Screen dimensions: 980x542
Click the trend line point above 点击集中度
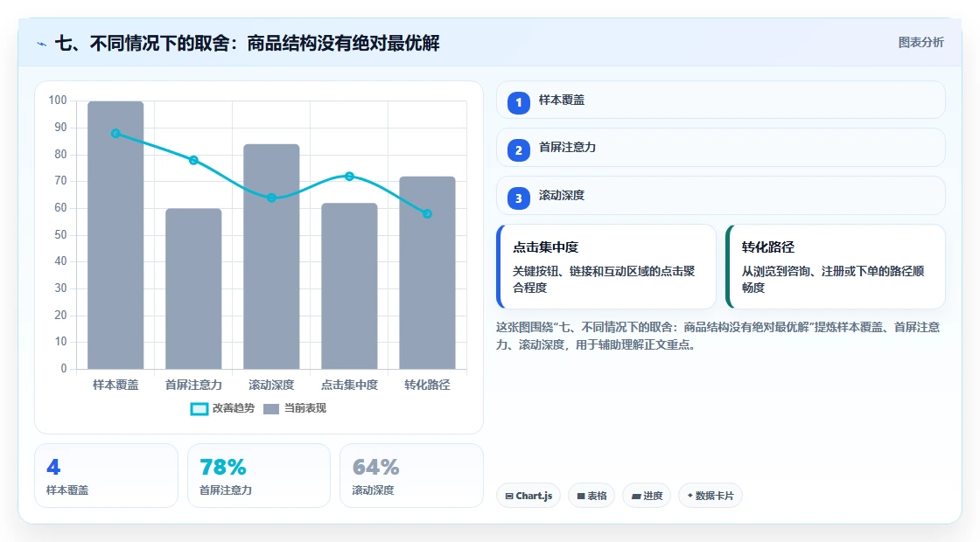click(349, 176)
